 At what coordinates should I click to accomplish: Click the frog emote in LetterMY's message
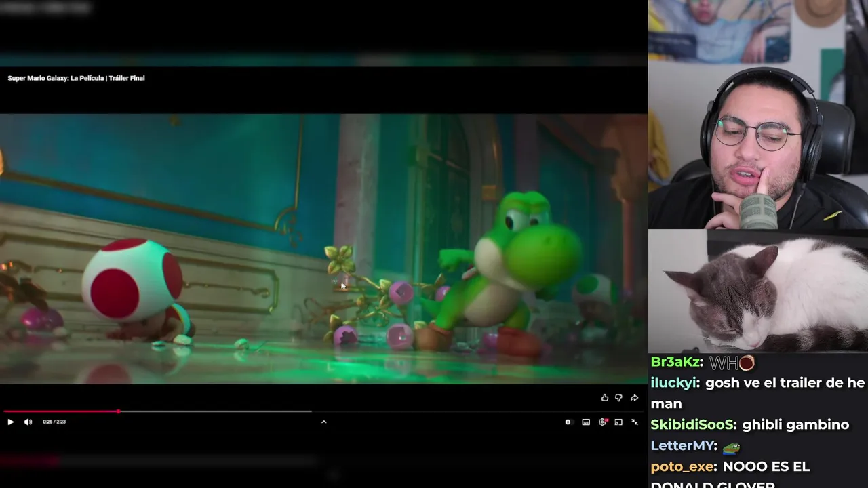[x=731, y=447]
